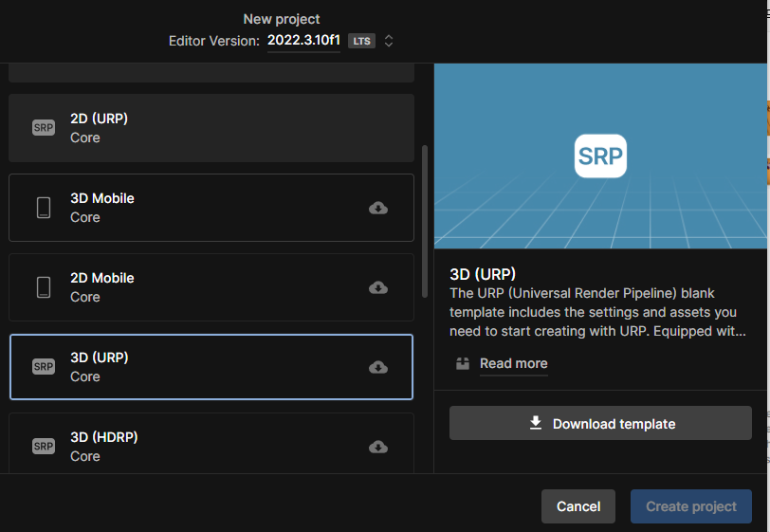770x532 pixels.
Task: Open the Read more link
Action: tap(513, 363)
